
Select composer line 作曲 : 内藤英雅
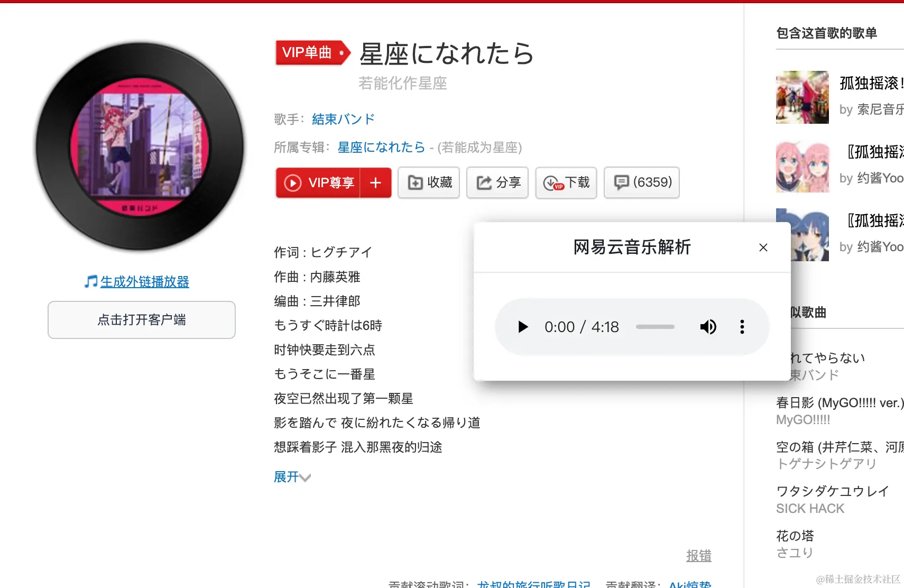(x=317, y=277)
